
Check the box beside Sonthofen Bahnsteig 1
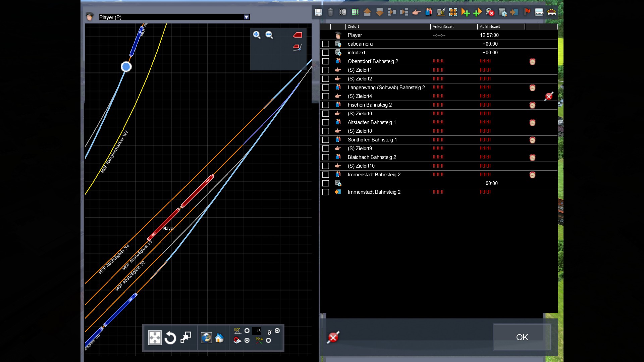click(x=325, y=140)
